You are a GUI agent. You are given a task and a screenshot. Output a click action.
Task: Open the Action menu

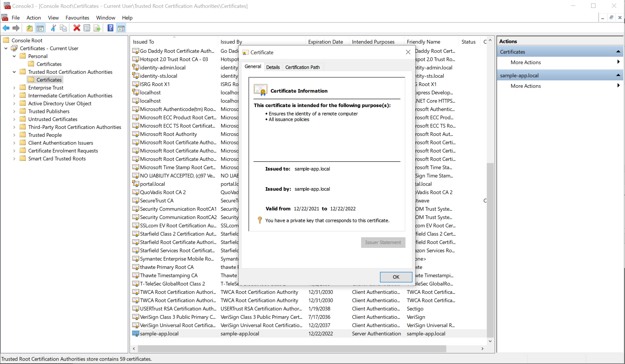click(34, 17)
